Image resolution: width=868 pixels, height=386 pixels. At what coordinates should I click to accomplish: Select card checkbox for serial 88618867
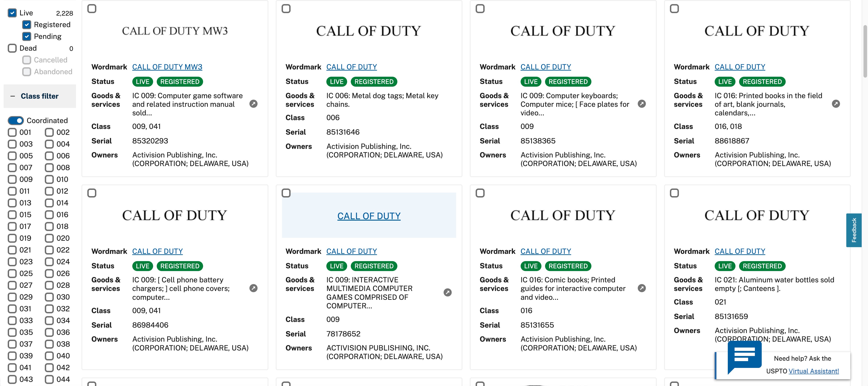point(674,8)
